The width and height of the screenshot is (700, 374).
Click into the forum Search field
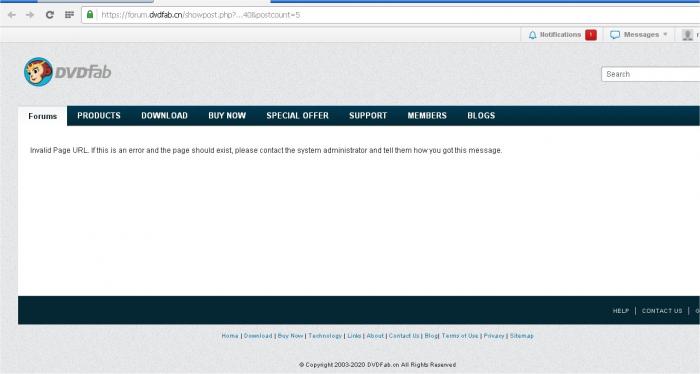coord(650,74)
